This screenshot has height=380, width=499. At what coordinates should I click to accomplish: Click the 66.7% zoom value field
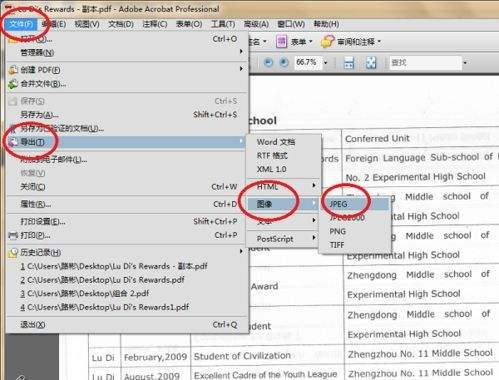(308, 62)
